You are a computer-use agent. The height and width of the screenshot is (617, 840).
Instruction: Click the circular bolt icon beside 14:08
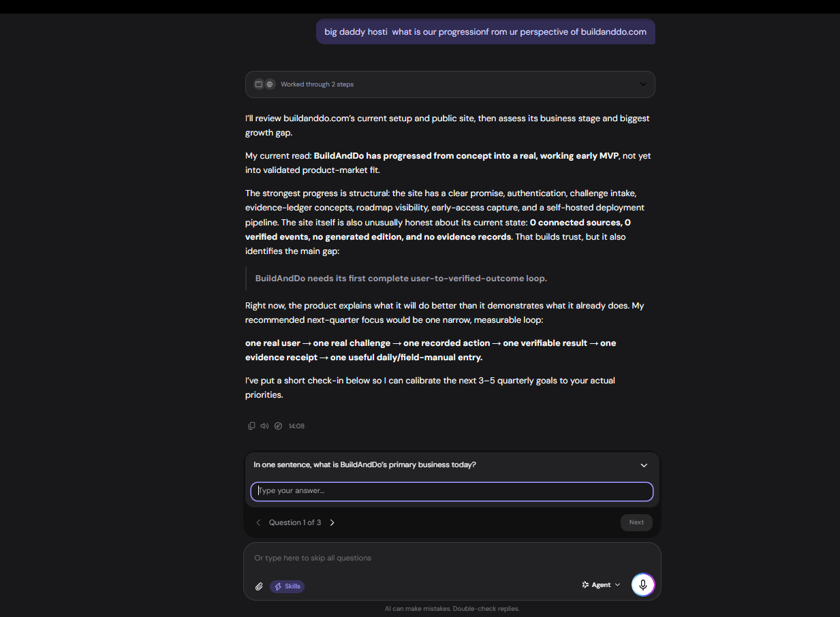[278, 426]
